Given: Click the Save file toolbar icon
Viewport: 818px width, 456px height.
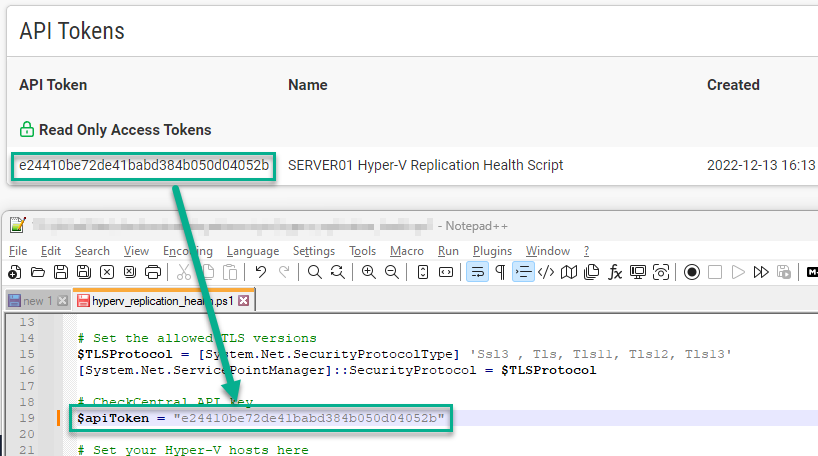Looking at the screenshot, I should coord(62,272).
